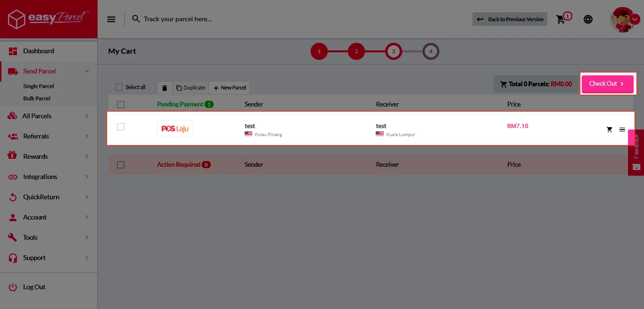The image size is (644, 309).
Task: Open the shopping cart icon in header
Action: click(561, 19)
